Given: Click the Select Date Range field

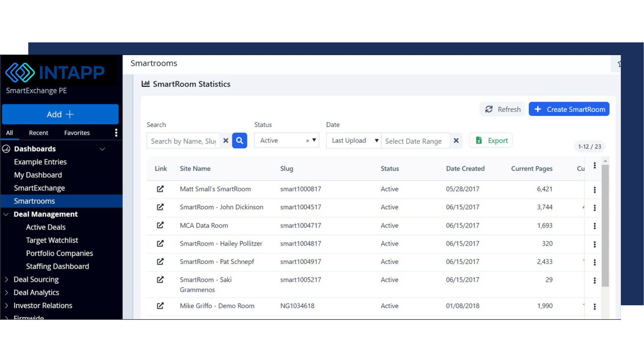Looking at the screenshot, I should (x=416, y=141).
